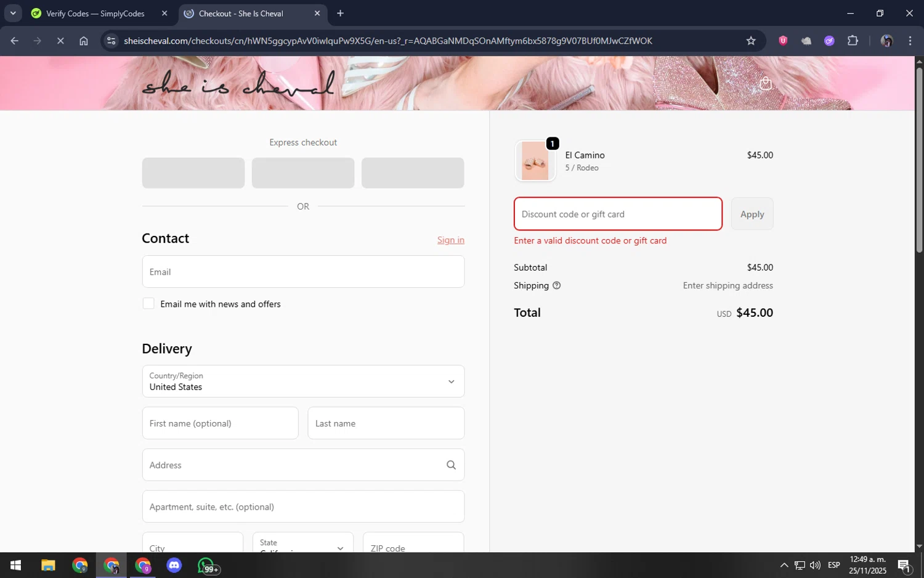This screenshot has height=578, width=924.
Task: Open the red shield extension icon
Action: 783,41
